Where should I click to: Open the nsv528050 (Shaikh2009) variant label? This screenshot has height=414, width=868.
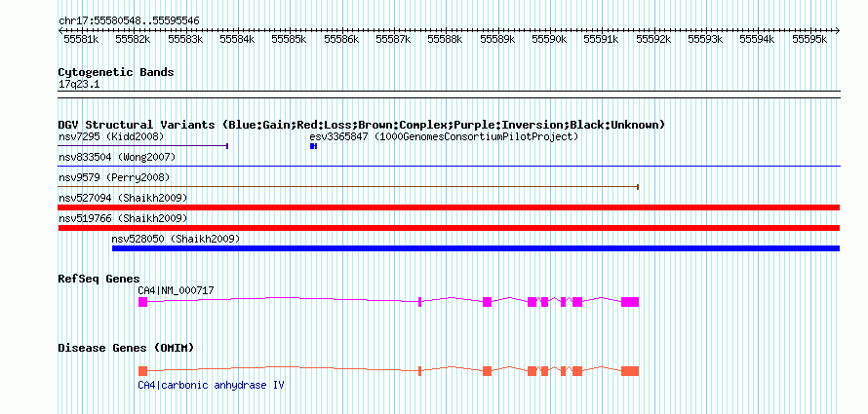(x=176, y=239)
